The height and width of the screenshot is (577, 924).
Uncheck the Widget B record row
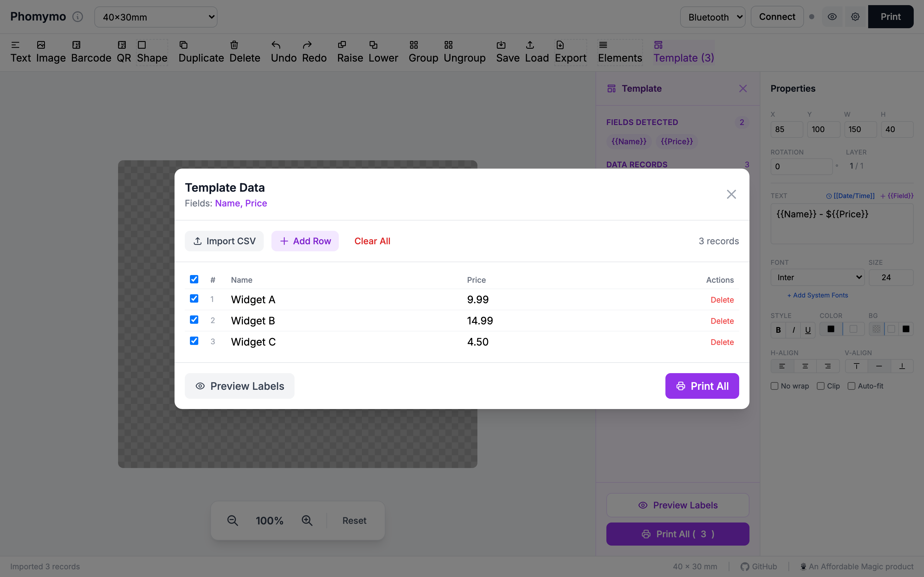click(194, 320)
